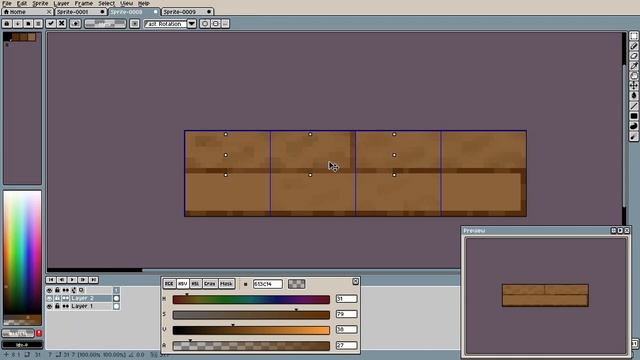Click the hex color input field

coord(267,284)
